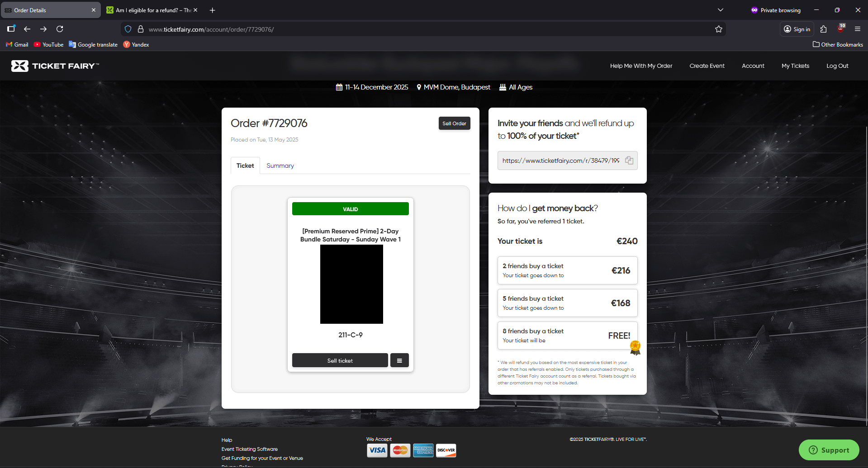Click the Private browsing indicator
The width and height of the screenshot is (868, 468).
tap(776, 10)
